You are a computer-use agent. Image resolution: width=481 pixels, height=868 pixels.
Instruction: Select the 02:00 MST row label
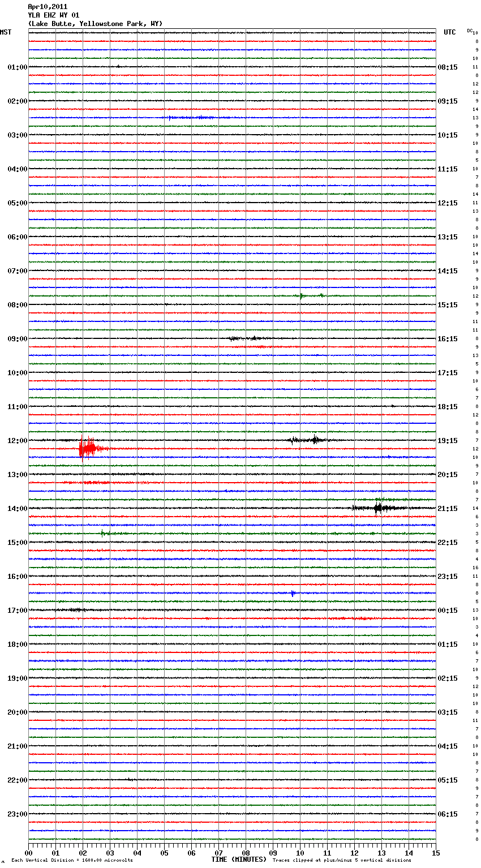(18, 101)
